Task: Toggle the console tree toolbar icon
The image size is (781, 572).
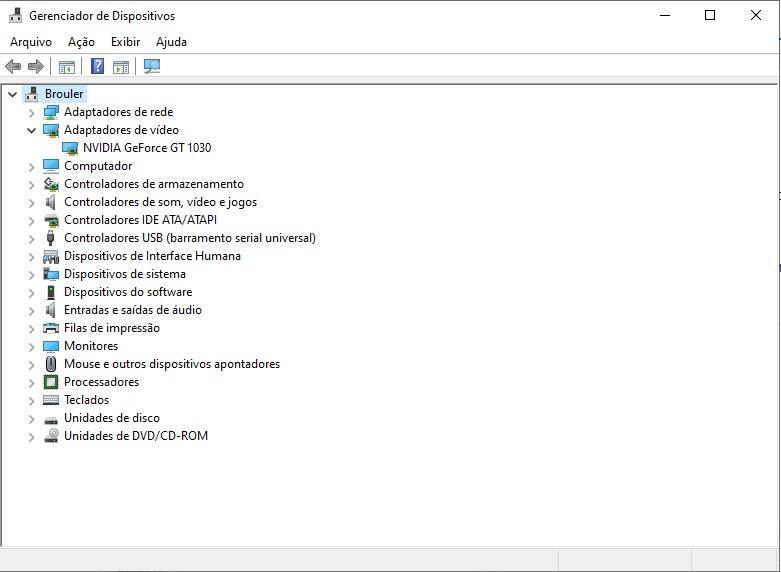Action: click(x=67, y=66)
